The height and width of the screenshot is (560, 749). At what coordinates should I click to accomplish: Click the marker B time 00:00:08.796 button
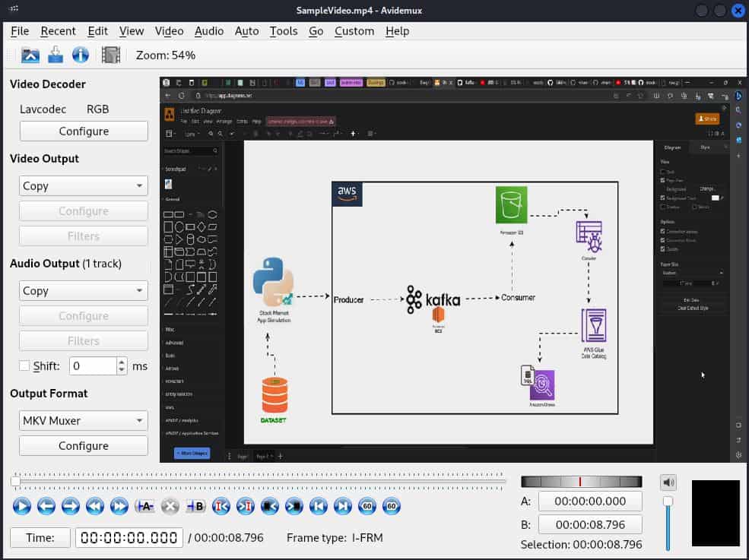(x=590, y=525)
